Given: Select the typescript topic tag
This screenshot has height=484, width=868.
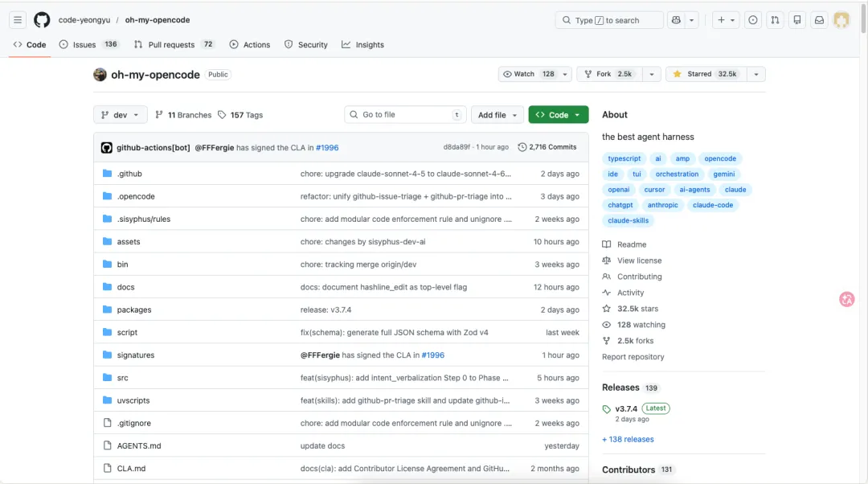Looking at the screenshot, I should pyautogui.click(x=624, y=158).
